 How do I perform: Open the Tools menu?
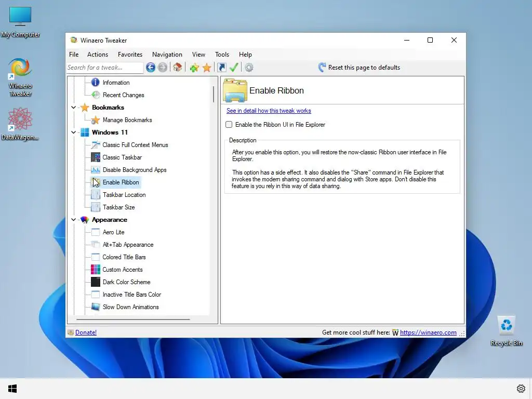222,54
